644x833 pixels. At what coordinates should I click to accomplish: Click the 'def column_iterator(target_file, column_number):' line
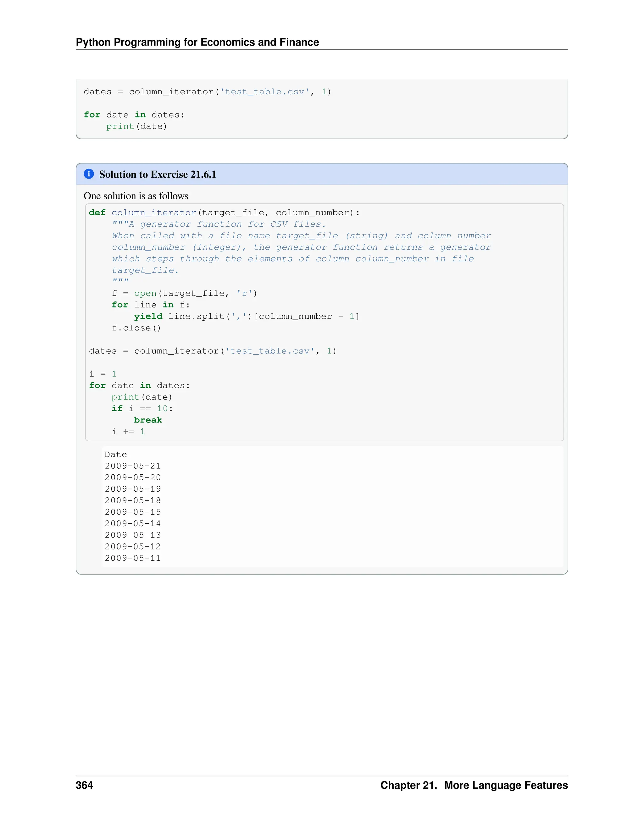(x=224, y=213)
